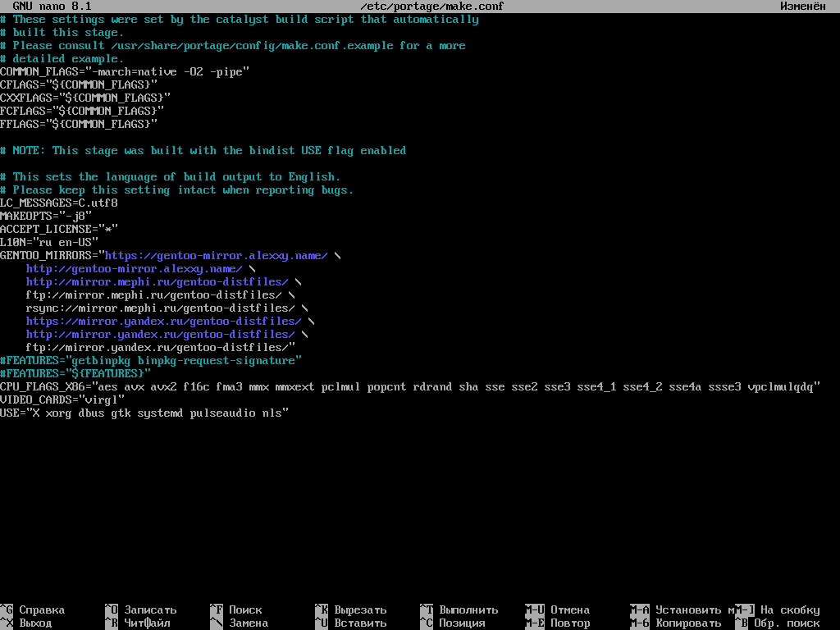The width and height of the screenshot is (840, 630).
Task: Select the ЧитФайл read file shortcut
Action: (138, 623)
